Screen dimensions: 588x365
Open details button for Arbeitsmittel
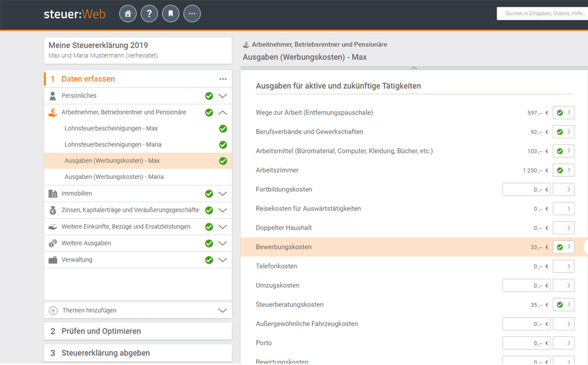[x=564, y=151]
